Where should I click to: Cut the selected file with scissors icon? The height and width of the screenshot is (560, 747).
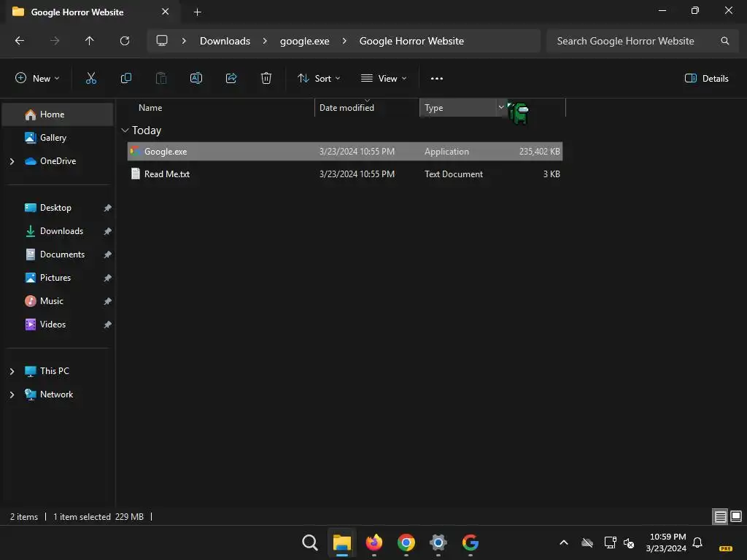tap(91, 79)
